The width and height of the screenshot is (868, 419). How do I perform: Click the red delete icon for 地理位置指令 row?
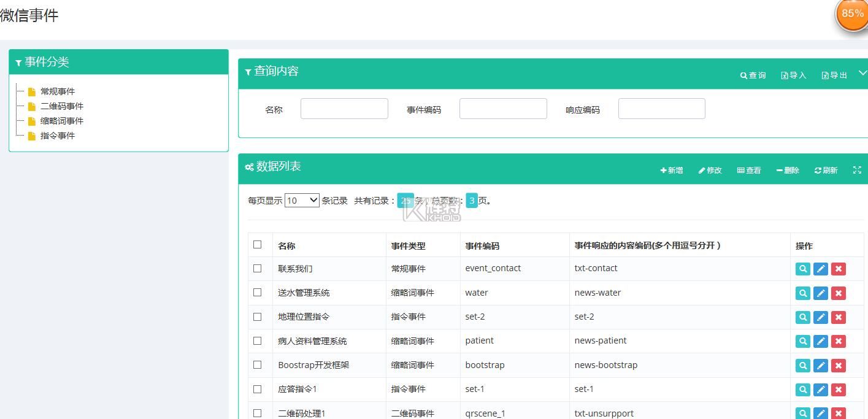(x=838, y=317)
